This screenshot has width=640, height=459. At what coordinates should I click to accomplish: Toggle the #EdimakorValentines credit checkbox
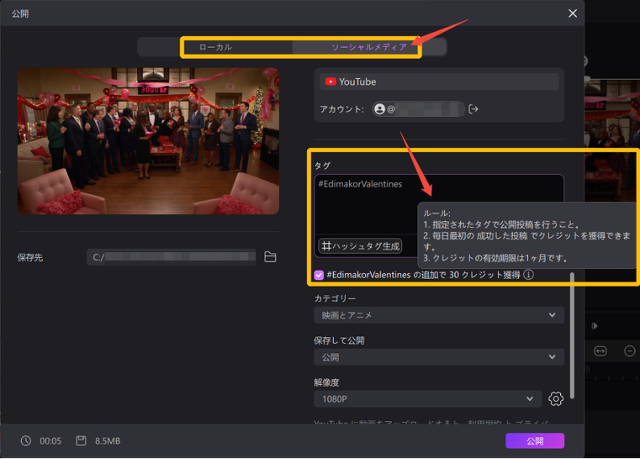click(319, 275)
